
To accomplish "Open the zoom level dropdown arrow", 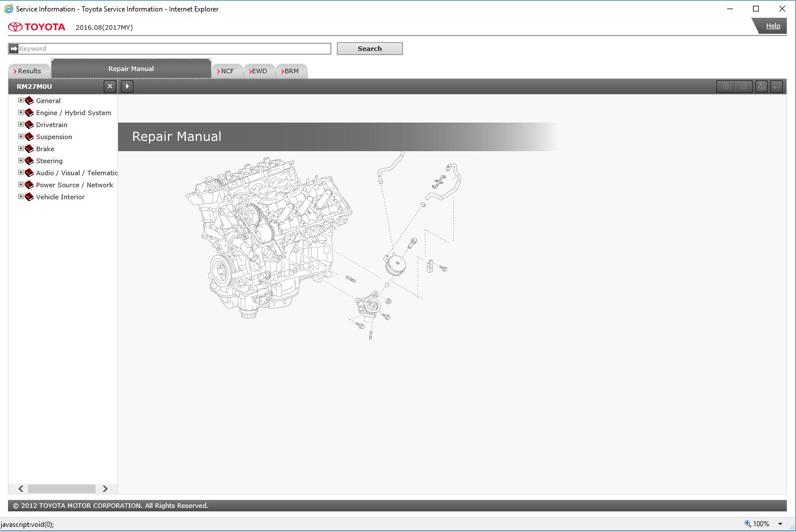I will tap(780, 524).
